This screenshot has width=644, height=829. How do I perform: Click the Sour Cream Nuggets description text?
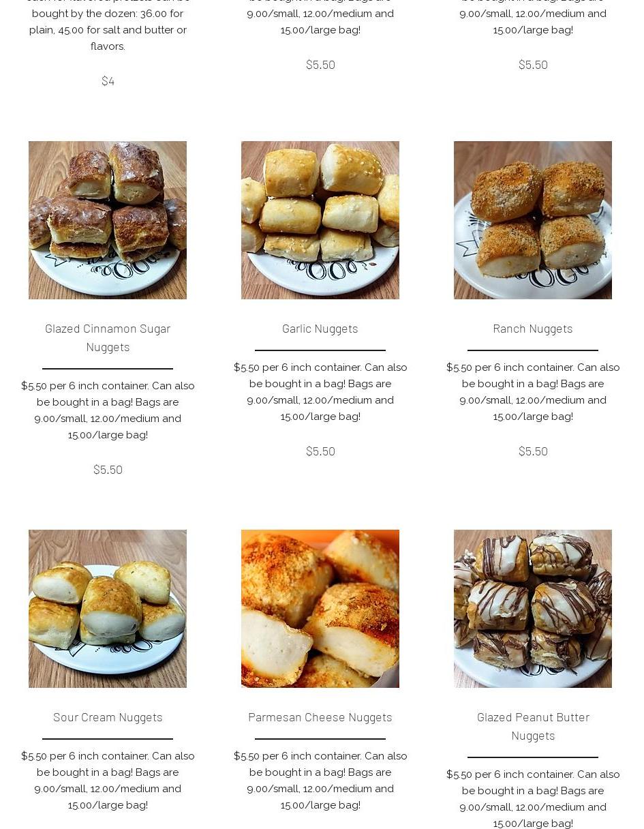[x=108, y=781]
